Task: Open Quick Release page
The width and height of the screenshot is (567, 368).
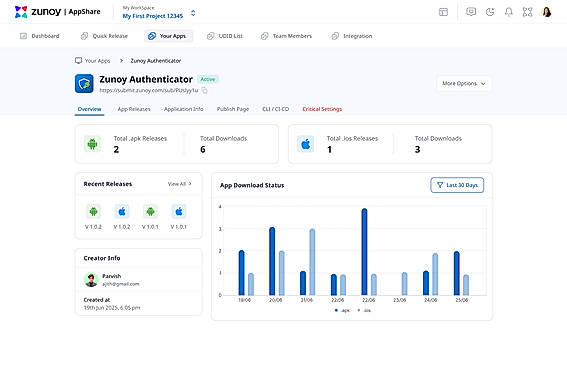Action: pyautogui.click(x=104, y=36)
